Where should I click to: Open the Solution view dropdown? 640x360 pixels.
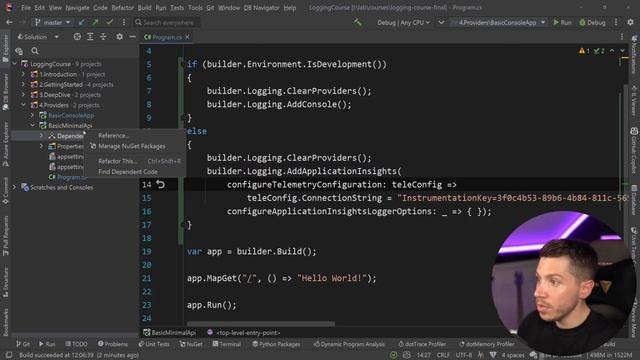tap(38, 37)
